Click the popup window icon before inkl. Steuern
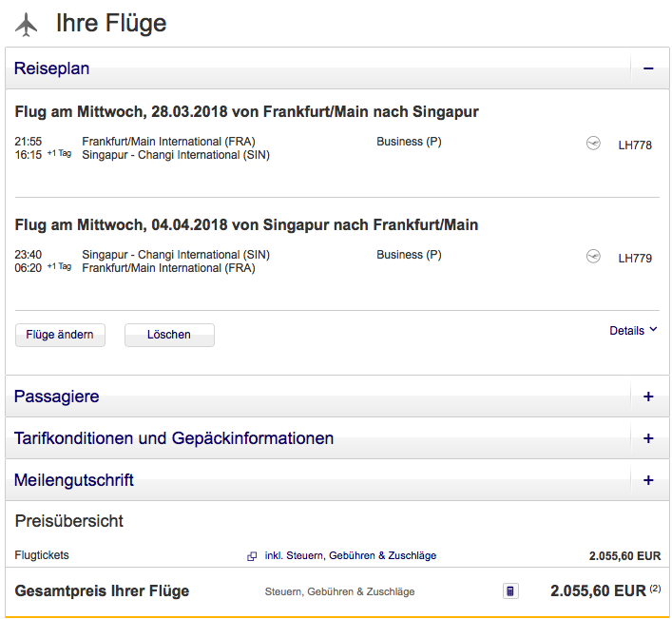This screenshot has width=672, height=619. click(252, 556)
